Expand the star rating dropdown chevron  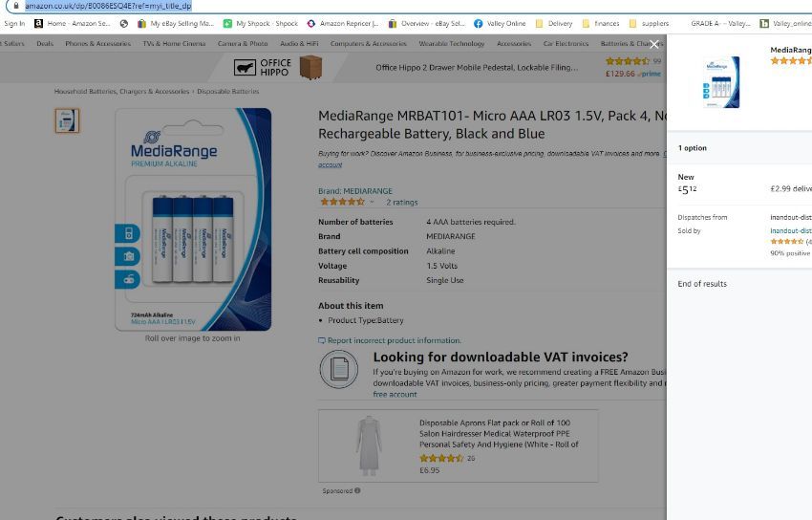[x=372, y=202]
